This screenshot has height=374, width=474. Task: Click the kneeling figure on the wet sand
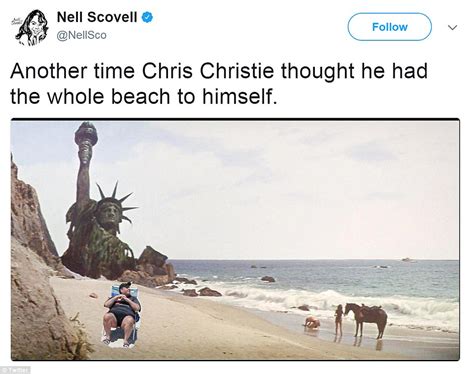point(312,323)
